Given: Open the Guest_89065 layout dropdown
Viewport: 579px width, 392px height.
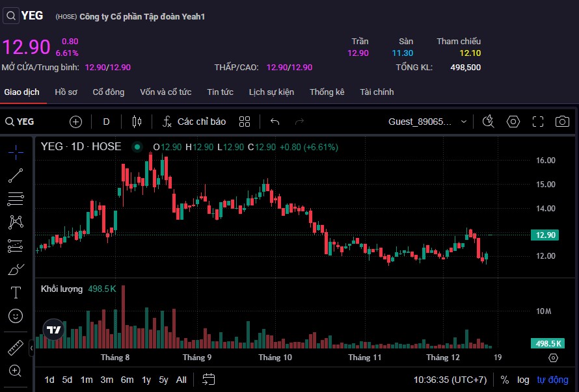Looking at the screenshot, I should (427, 122).
